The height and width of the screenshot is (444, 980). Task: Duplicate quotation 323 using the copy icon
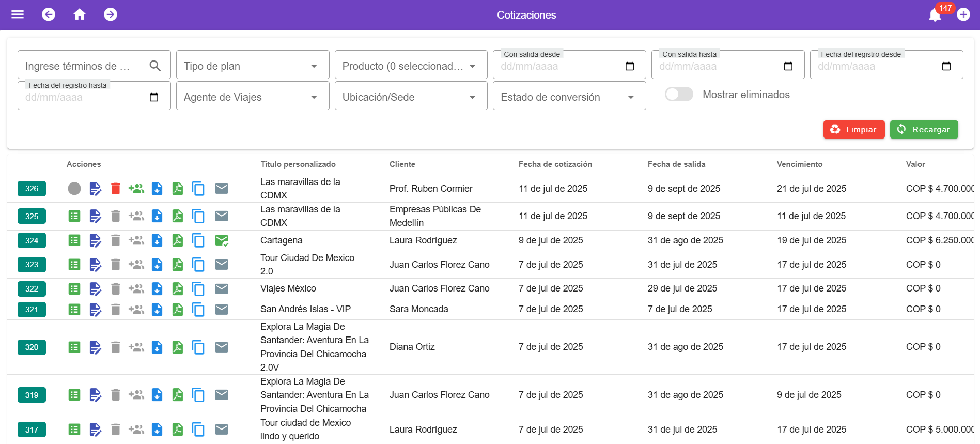pyautogui.click(x=198, y=265)
